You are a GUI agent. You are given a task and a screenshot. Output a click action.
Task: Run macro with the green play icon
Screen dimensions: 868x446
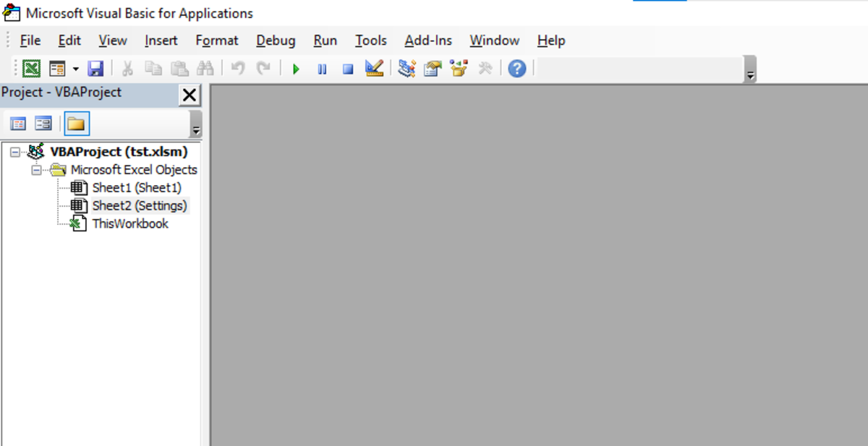pos(296,69)
